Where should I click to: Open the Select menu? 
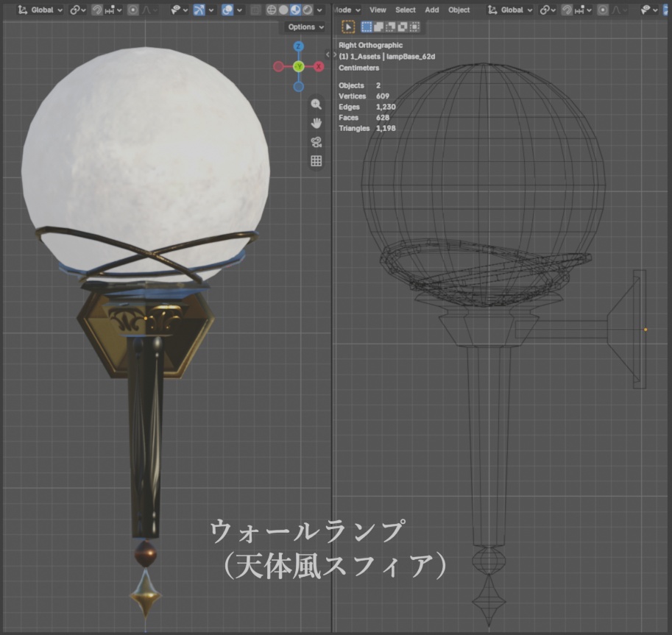click(x=406, y=10)
